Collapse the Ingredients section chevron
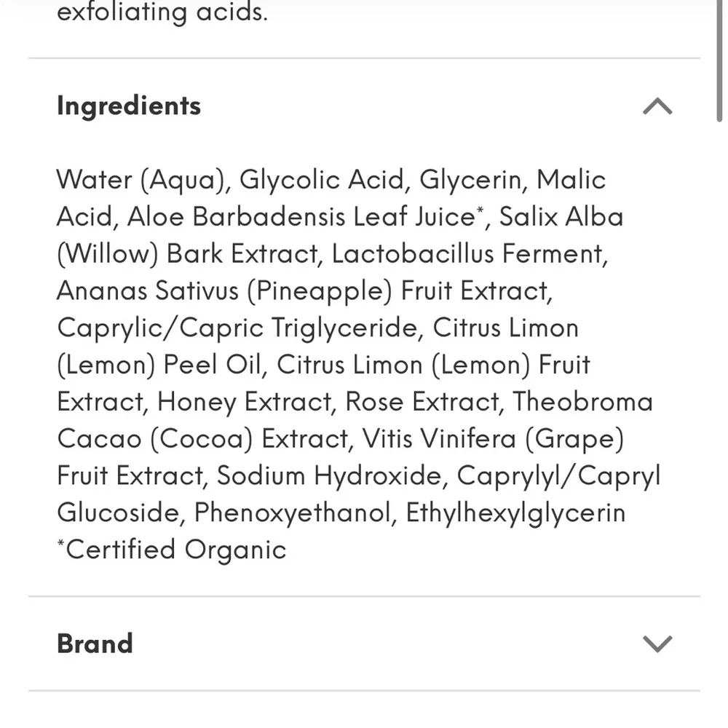This screenshot has height=728, width=728. (657, 108)
